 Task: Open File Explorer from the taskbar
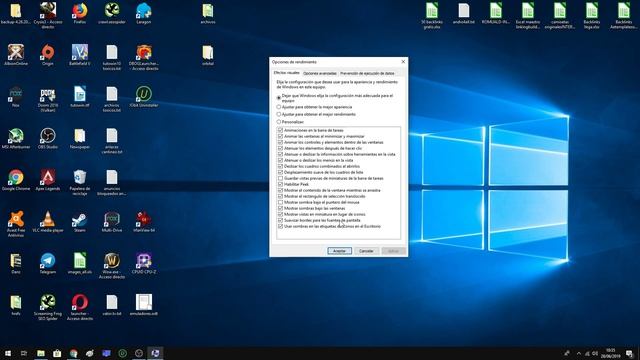tap(41, 353)
